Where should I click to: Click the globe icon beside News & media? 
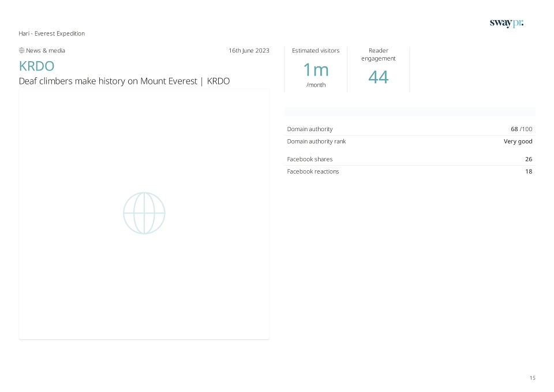click(21, 51)
